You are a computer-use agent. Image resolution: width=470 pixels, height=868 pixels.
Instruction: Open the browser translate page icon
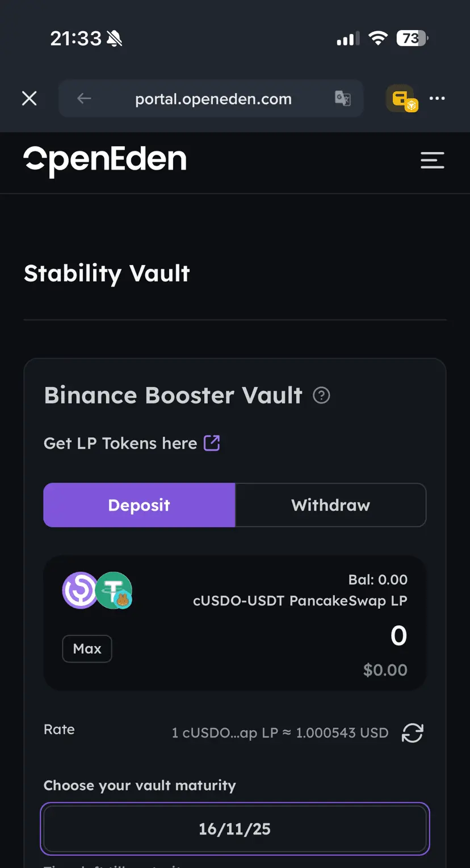(x=342, y=99)
